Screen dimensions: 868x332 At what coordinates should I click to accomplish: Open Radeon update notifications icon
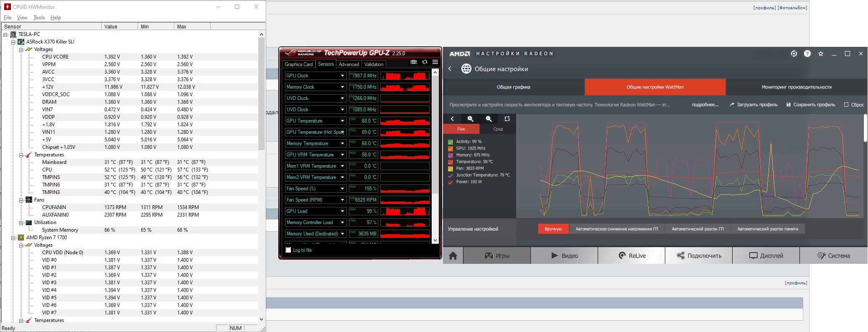[x=794, y=54]
